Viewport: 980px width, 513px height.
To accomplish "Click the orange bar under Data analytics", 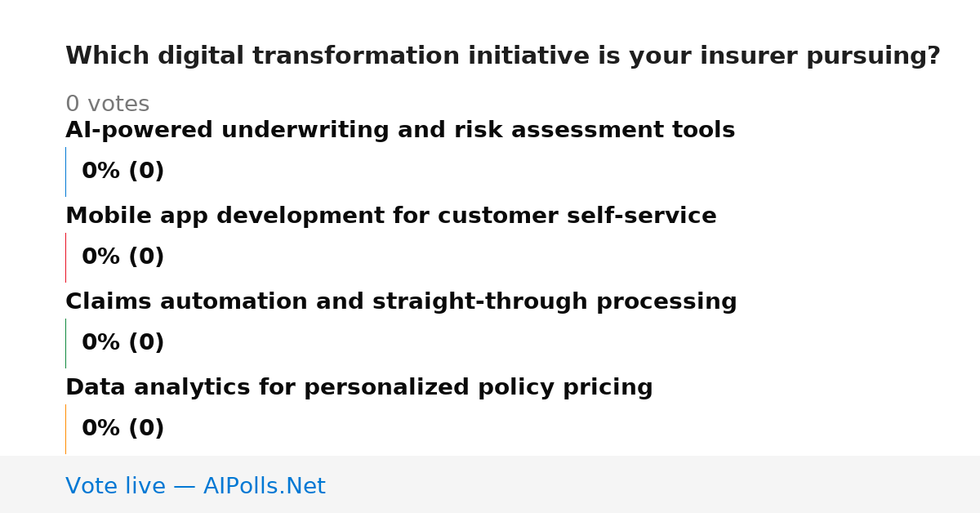I will 65,429.
